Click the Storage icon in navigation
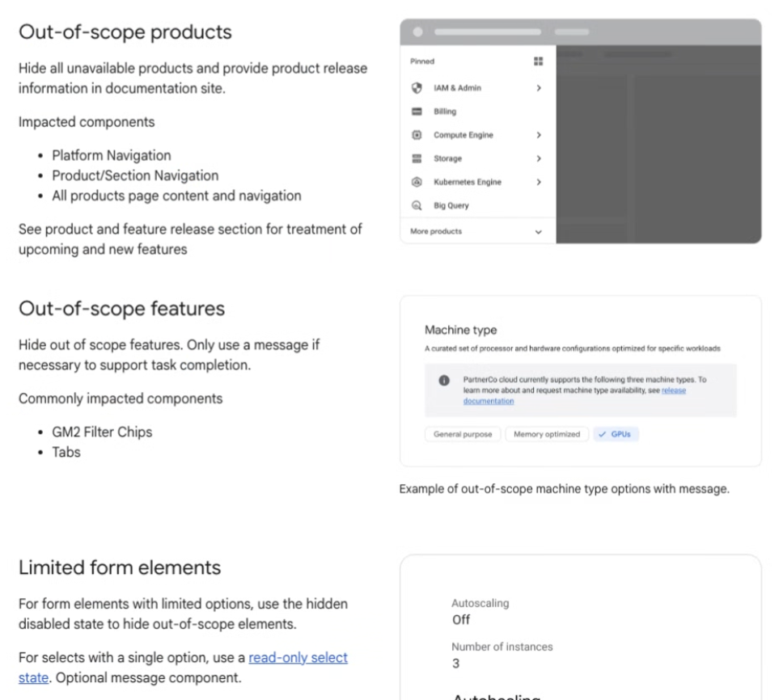The image size is (783, 700). [x=417, y=158]
